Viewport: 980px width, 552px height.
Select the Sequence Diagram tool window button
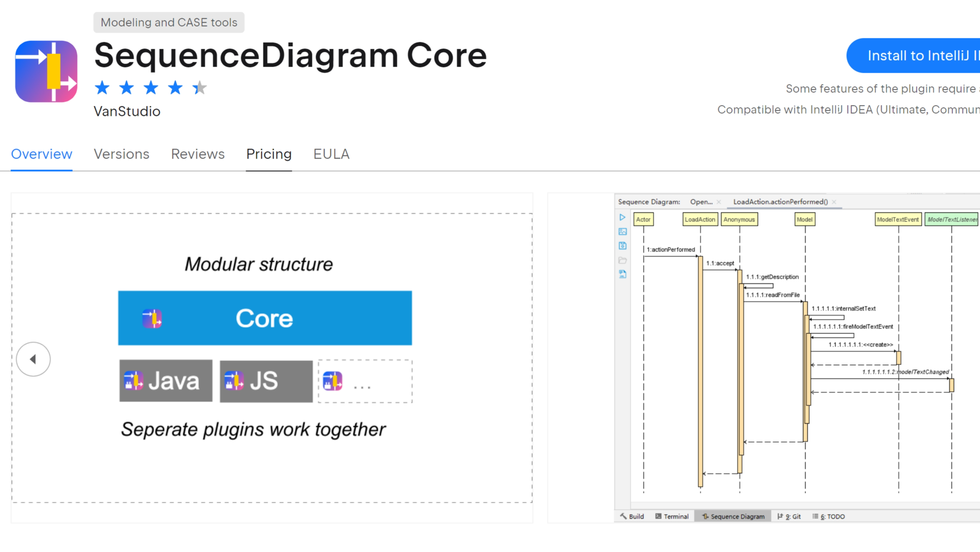pos(733,516)
